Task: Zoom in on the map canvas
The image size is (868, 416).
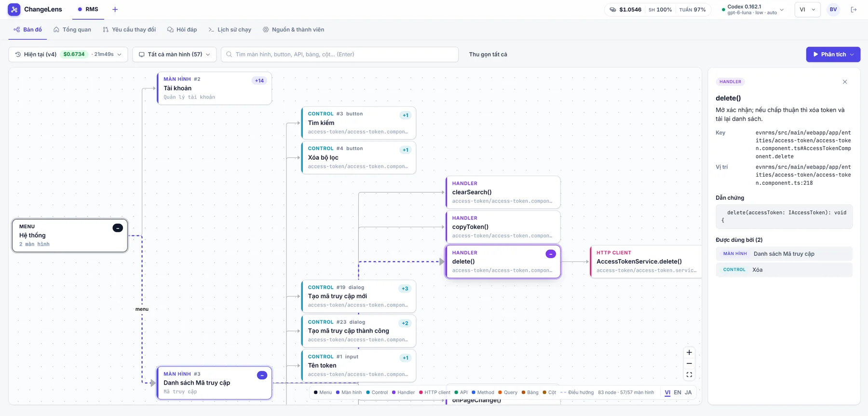Action: 689,353
